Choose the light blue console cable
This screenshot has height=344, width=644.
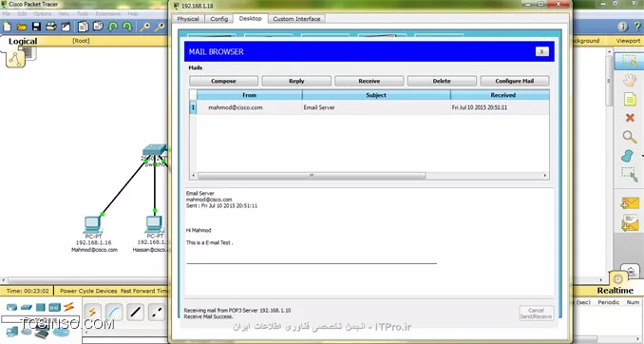point(114,313)
